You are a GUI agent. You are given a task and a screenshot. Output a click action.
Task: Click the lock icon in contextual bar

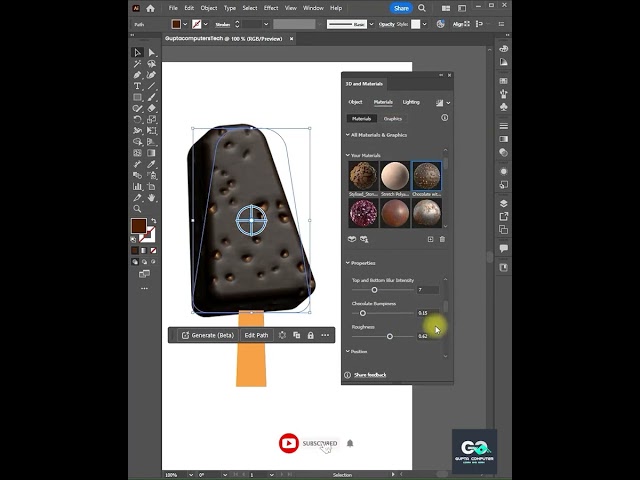(x=311, y=336)
